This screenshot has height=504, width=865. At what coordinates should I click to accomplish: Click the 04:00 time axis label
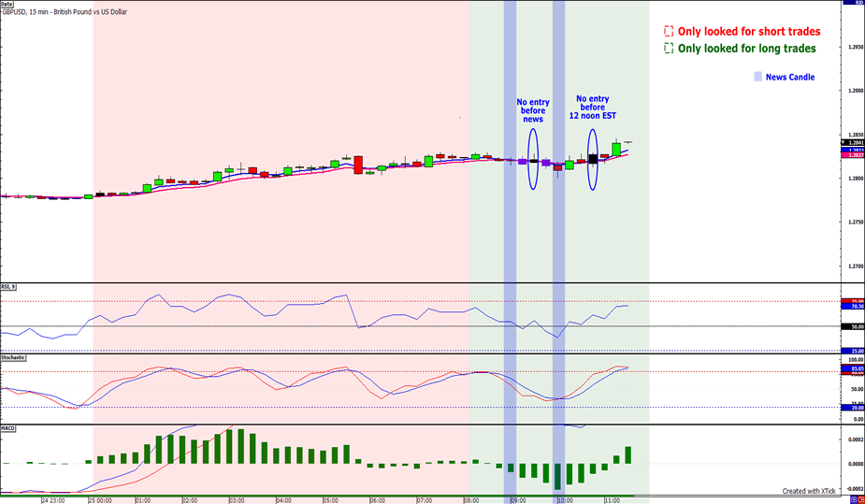(x=283, y=500)
